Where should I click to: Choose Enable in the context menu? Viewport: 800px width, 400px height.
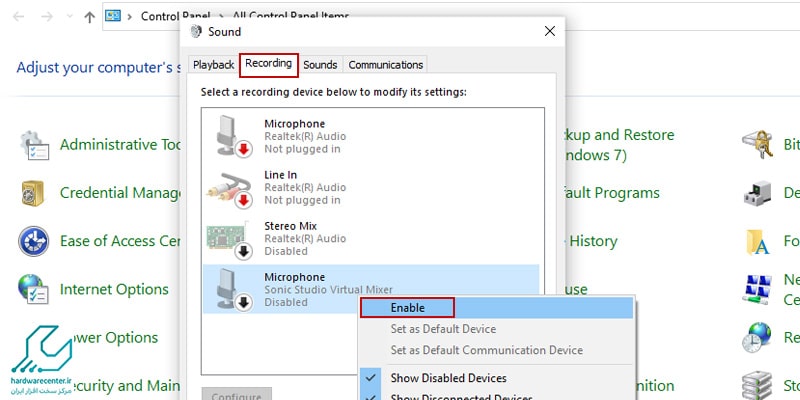coord(407,307)
